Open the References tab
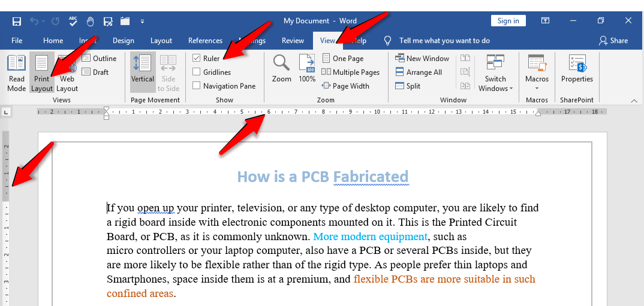 (205, 41)
